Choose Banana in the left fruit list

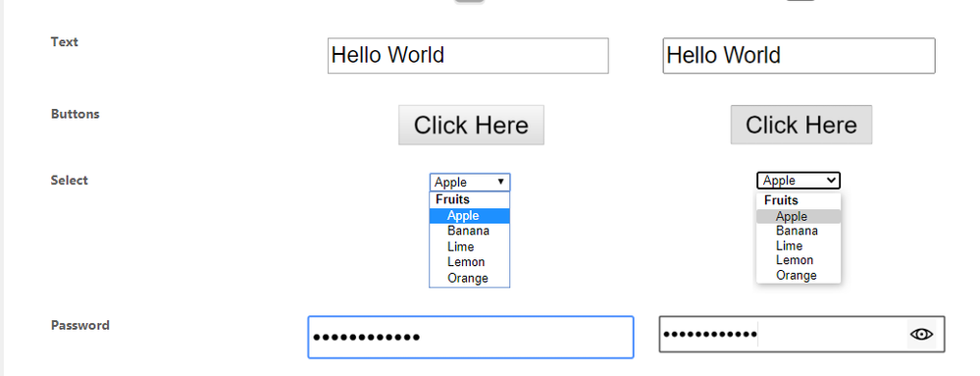pyautogui.click(x=469, y=231)
